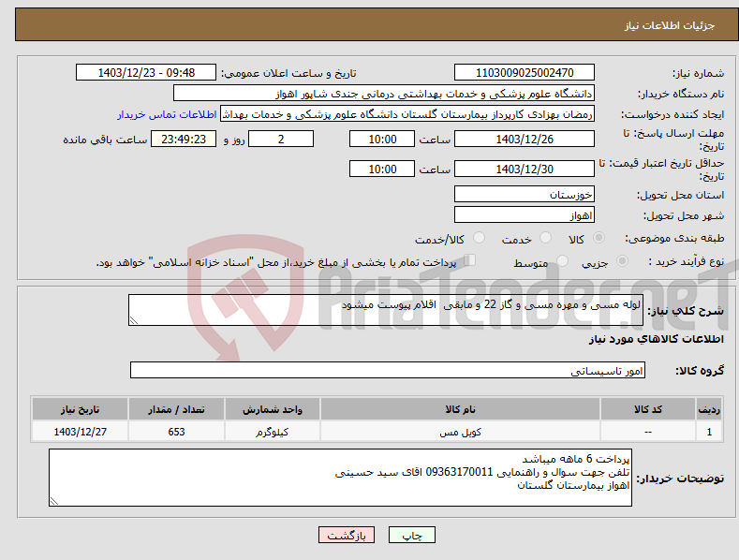This screenshot has height=560, width=739.
Task: Click the delivery province field خوزستان
Action: [x=525, y=194]
